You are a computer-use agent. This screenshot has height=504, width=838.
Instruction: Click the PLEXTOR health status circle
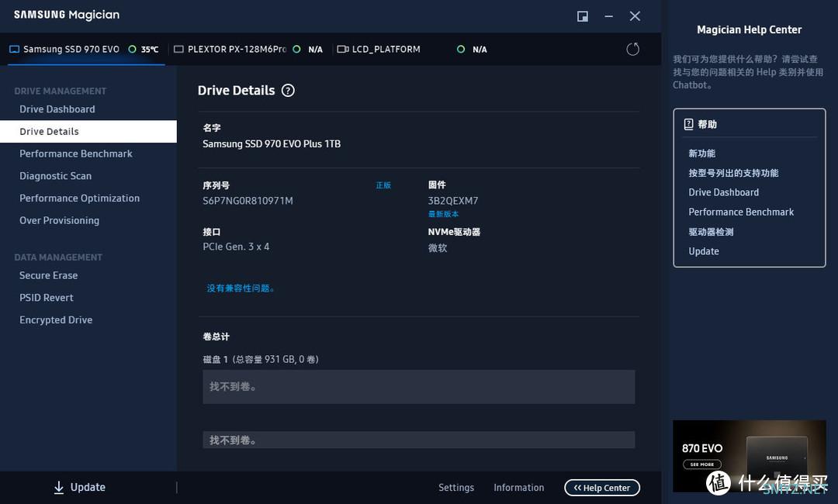coord(296,49)
